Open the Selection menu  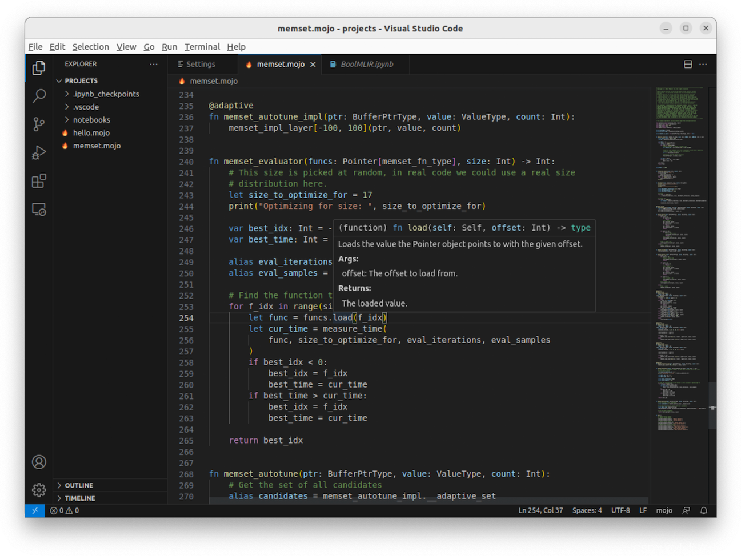point(90,47)
